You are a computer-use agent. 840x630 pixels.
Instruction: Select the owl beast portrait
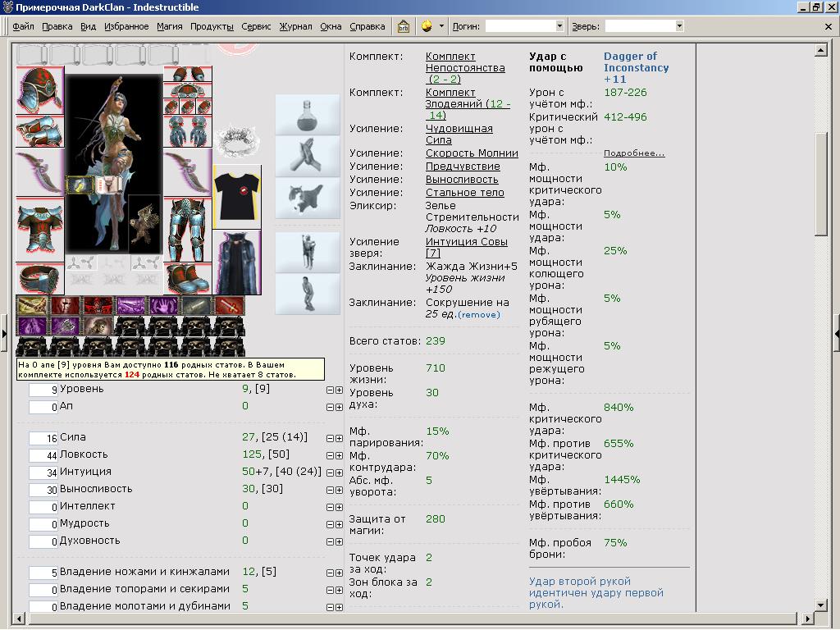(x=144, y=224)
